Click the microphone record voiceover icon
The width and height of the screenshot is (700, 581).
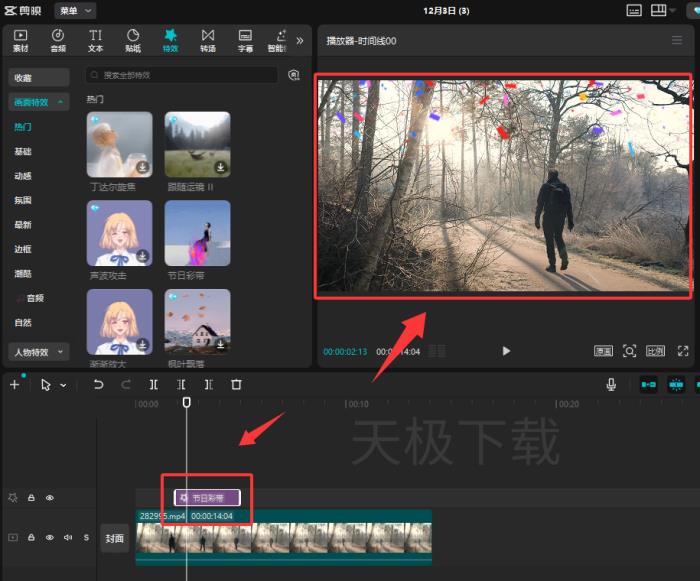click(611, 384)
